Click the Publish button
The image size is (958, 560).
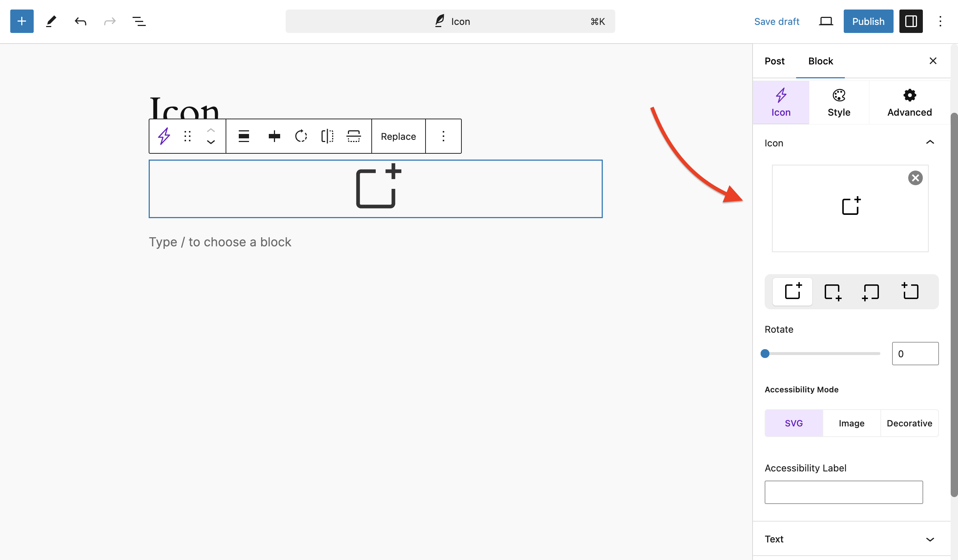point(868,21)
